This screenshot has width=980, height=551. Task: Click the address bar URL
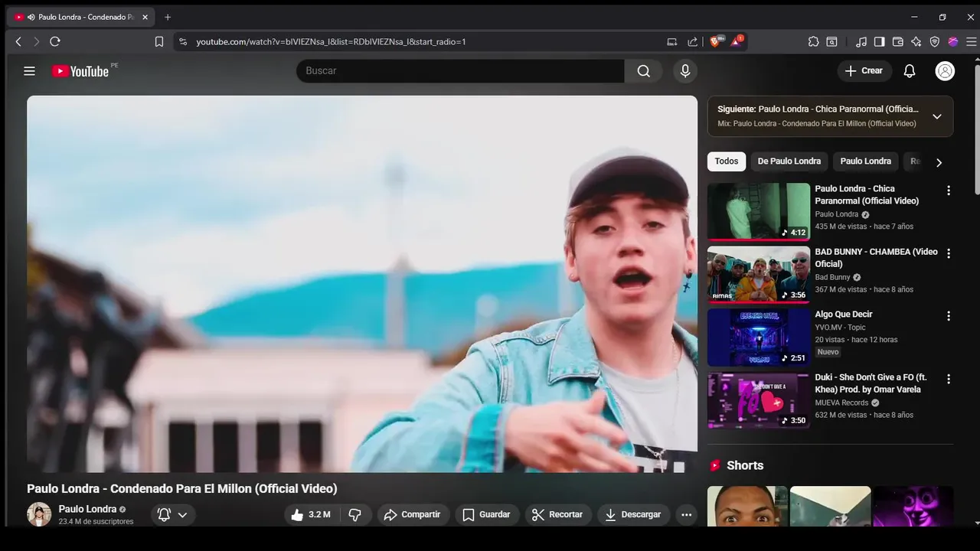tap(331, 42)
